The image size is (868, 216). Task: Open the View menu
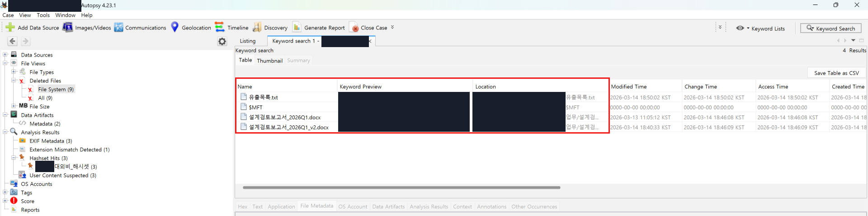tap(25, 15)
